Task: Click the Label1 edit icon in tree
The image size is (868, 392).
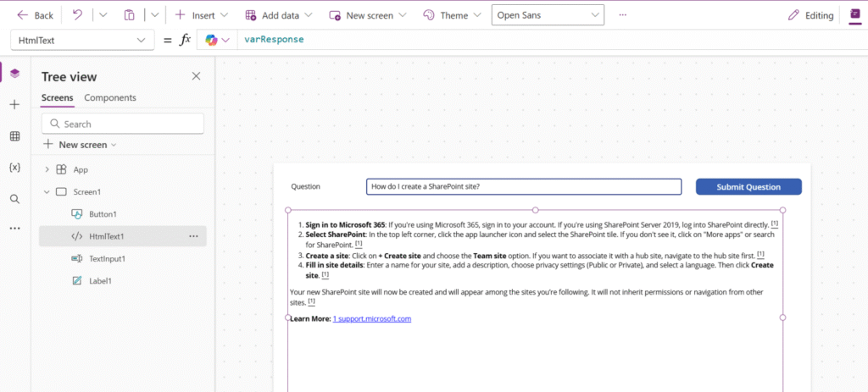Action: [x=77, y=280]
